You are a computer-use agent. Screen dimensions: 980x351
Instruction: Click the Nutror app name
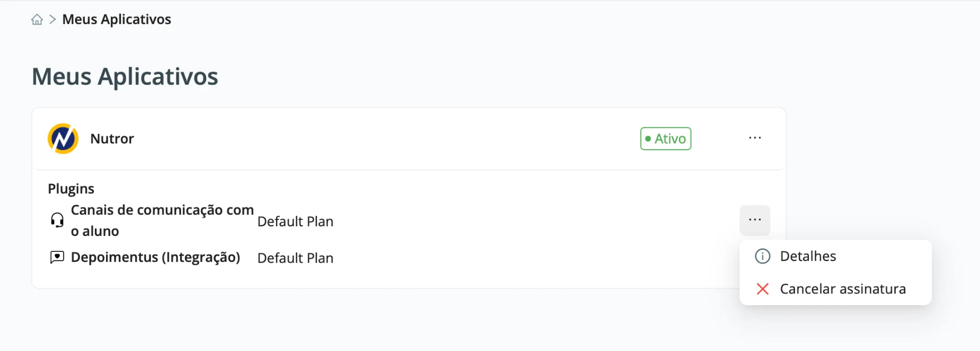click(x=112, y=139)
